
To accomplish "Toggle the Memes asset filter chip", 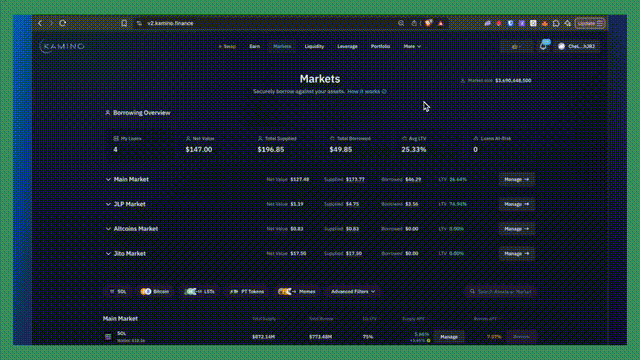I will click(297, 291).
